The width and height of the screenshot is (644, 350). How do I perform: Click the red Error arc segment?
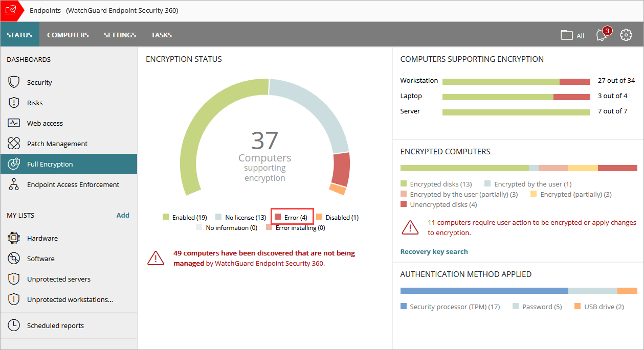(x=341, y=169)
